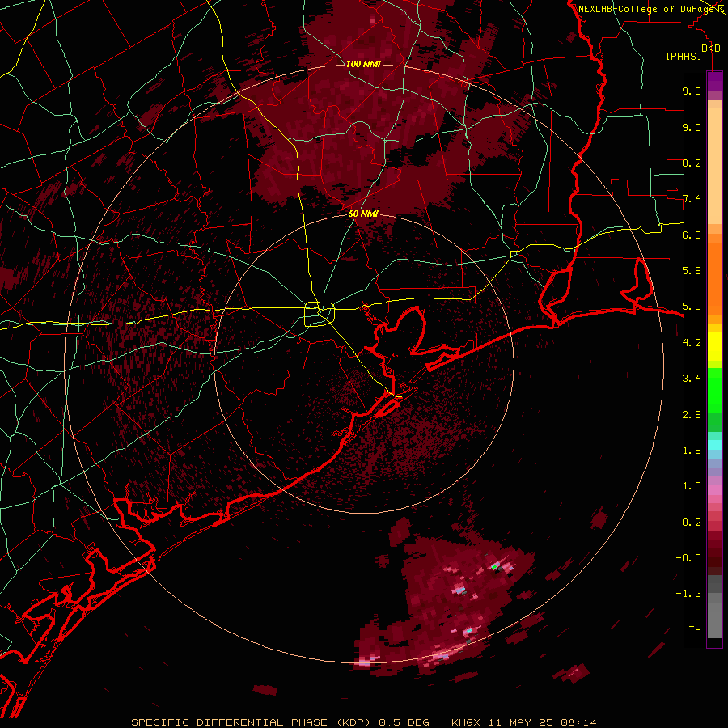Click the 9.8 value on color scale
The image size is (728, 728).
[692, 91]
